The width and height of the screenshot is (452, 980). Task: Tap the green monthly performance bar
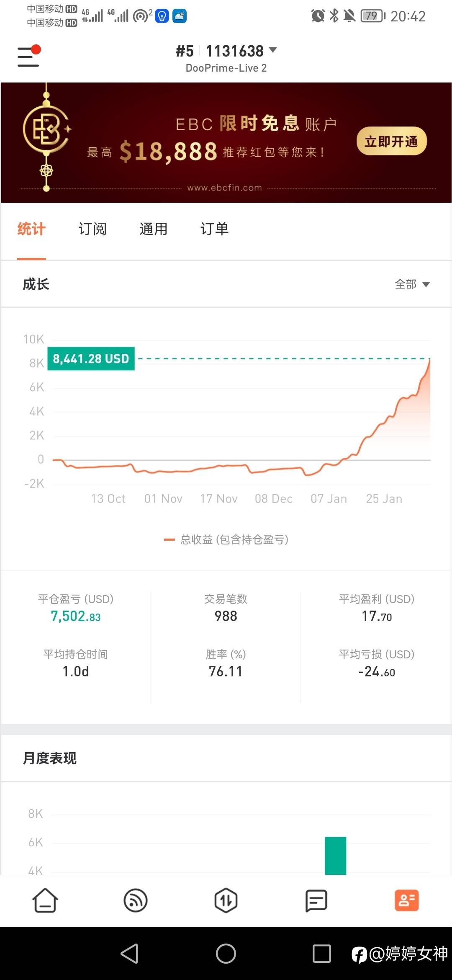pos(336,855)
